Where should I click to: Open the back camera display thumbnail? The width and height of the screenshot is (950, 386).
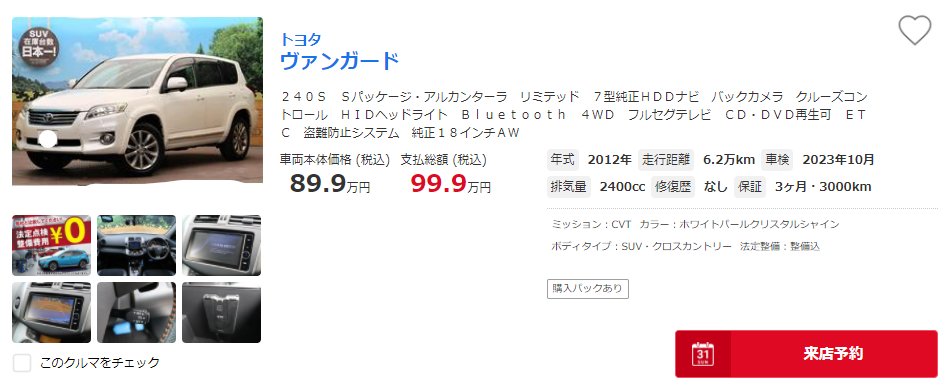tap(51, 312)
